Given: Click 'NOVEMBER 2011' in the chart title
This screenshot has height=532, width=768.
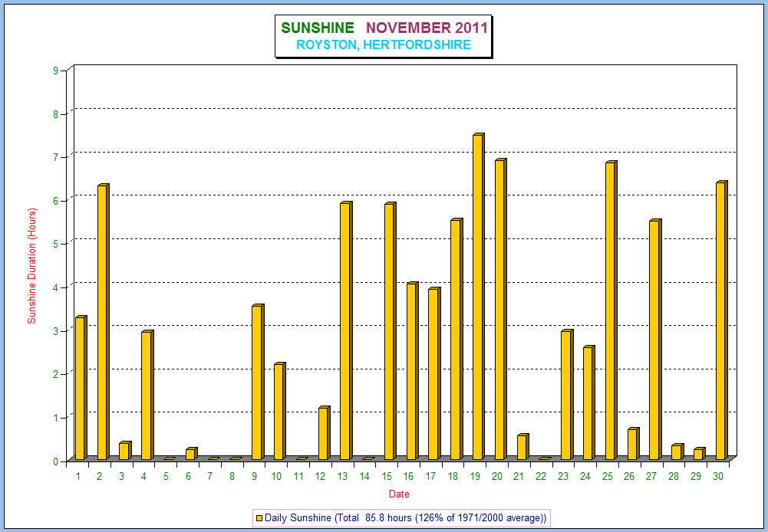Looking at the screenshot, I should coord(427,28).
